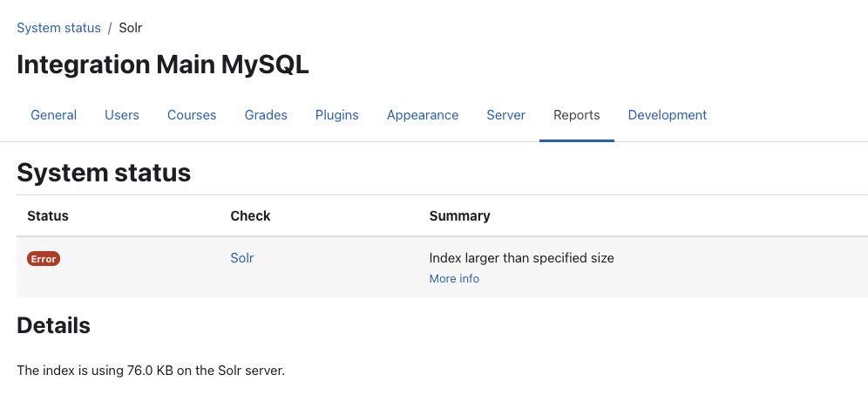
Task: Switch to the General tab
Action: [54, 115]
